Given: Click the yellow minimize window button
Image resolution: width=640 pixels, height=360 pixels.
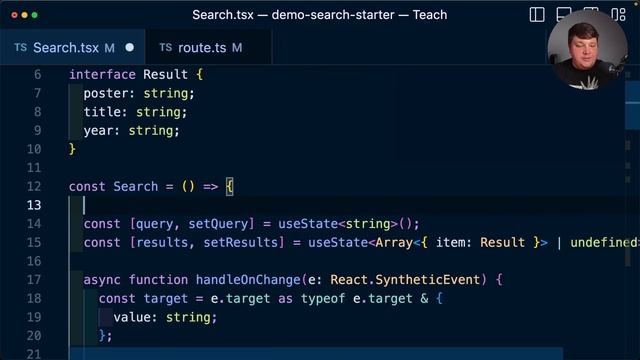Looking at the screenshot, I should (x=24, y=15).
